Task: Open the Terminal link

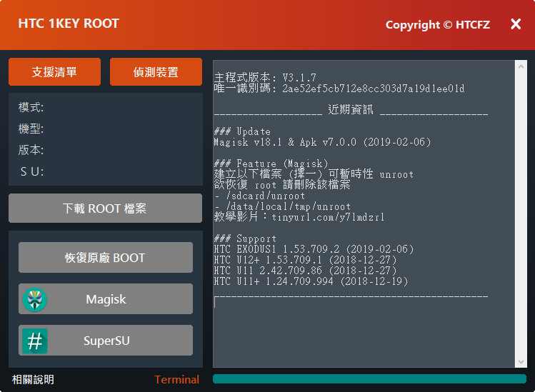Action: tap(176, 379)
